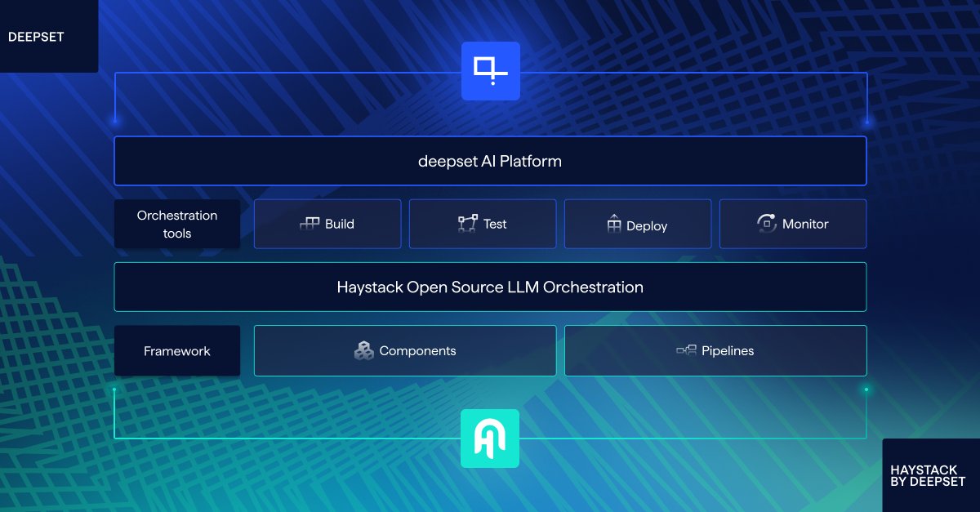Select the Haystack Open Source LLM Orchestration bar
Image resolution: width=980 pixels, height=512 pixels.
click(x=490, y=287)
